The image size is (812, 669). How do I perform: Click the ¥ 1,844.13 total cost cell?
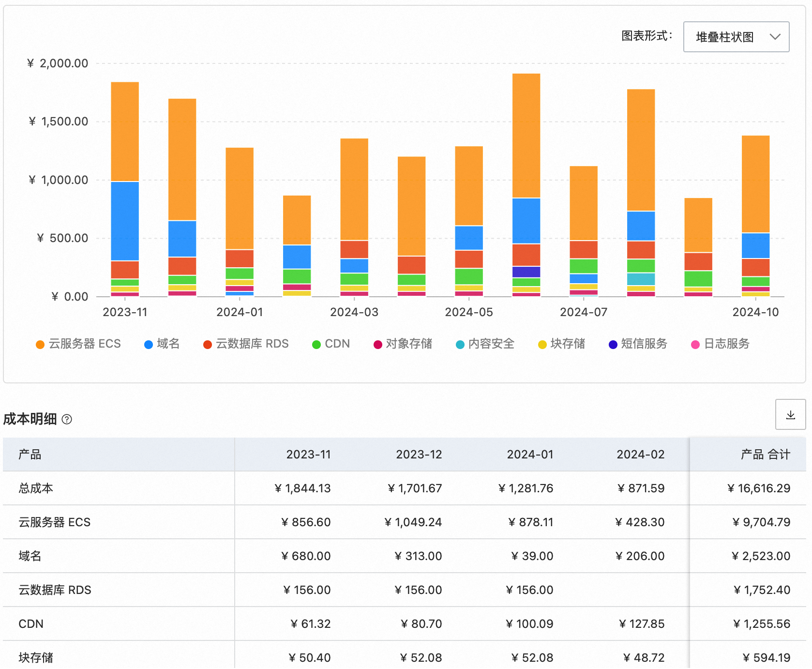coord(302,488)
